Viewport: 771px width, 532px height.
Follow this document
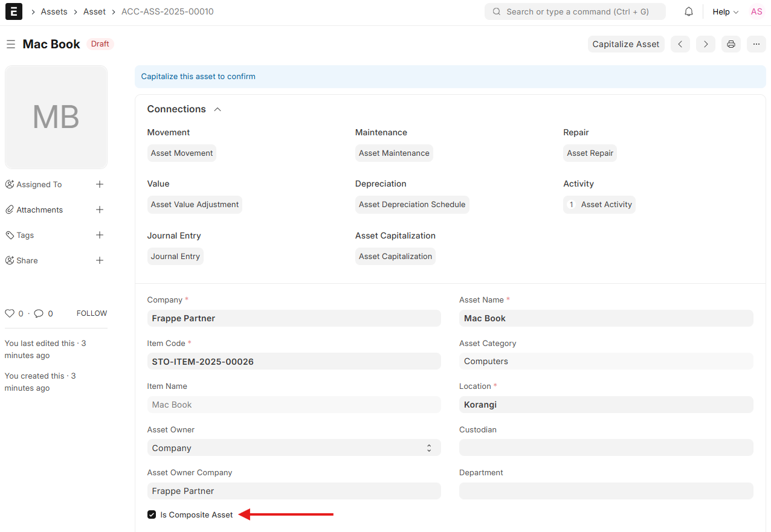click(x=92, y=313)
